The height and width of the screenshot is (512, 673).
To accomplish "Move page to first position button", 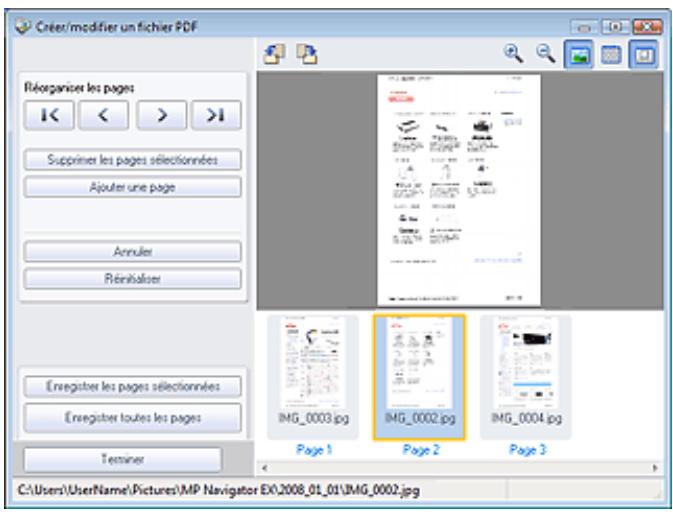I will click(x=49, y=115).
